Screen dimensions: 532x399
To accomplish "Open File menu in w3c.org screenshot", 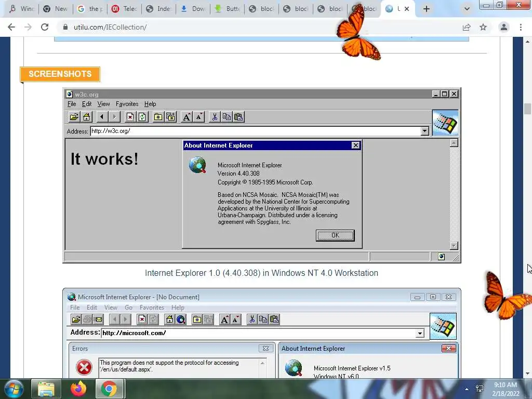I will (72, 104).
